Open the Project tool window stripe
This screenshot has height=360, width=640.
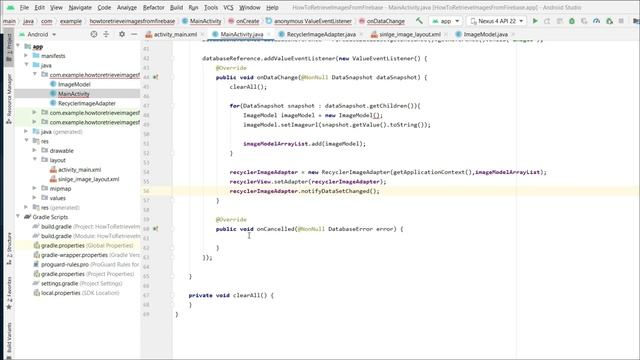pyautogui.click(x=9, y=47)
